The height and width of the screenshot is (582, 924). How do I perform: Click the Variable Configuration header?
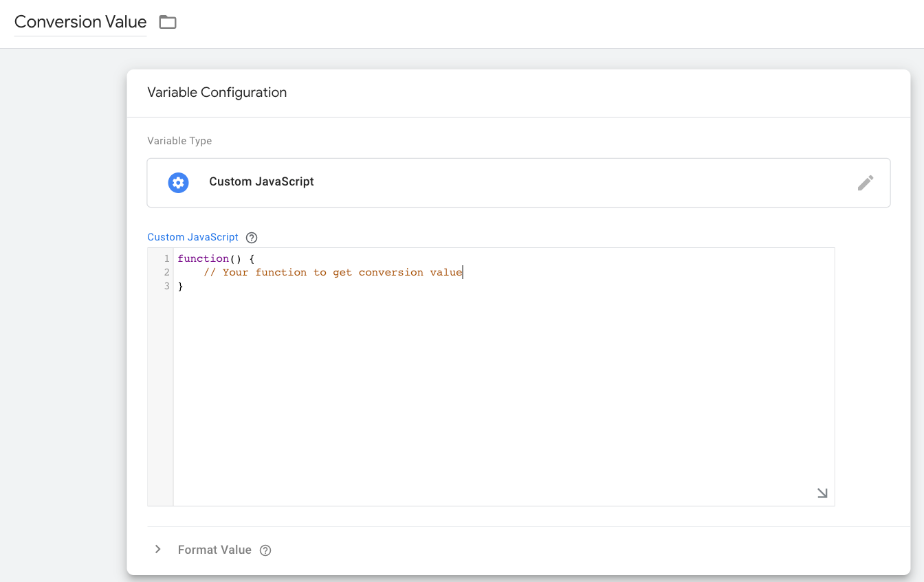tap(217, 92)
